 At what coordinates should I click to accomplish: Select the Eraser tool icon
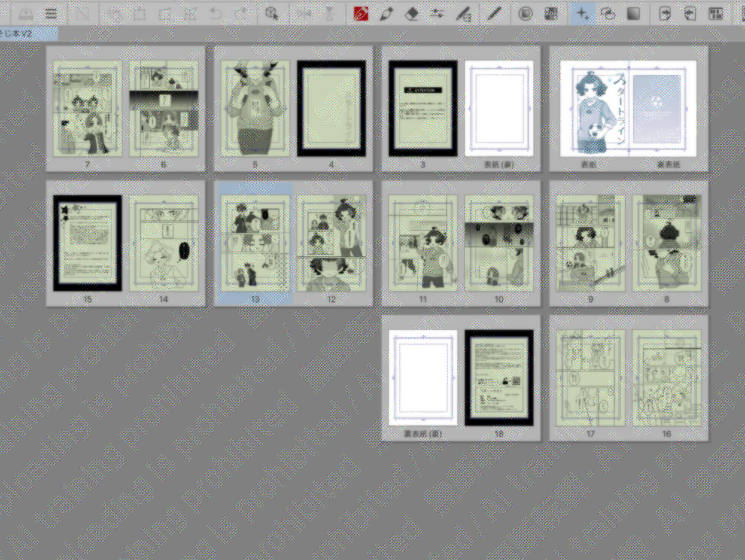(411, 13)
